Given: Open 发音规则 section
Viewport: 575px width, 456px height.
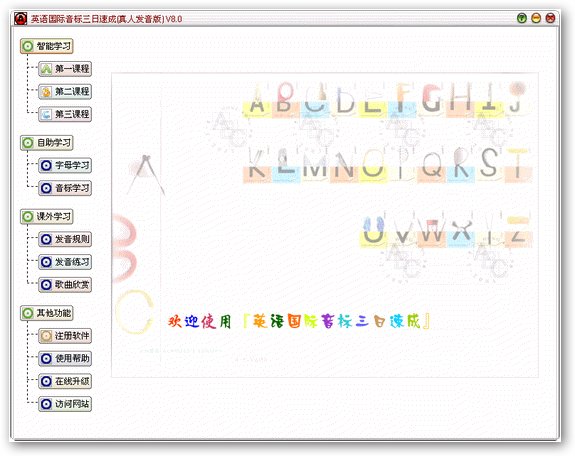Looking at the screenshot, I should point(65,239).
